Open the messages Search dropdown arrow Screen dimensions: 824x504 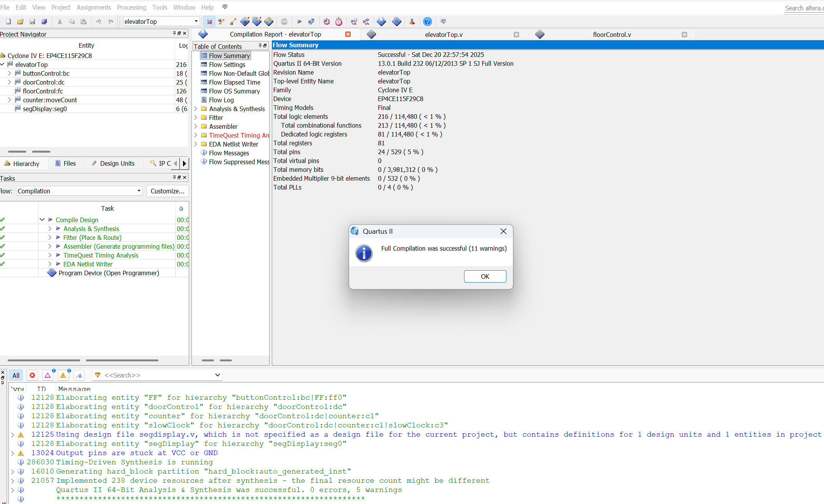[217, 375]
